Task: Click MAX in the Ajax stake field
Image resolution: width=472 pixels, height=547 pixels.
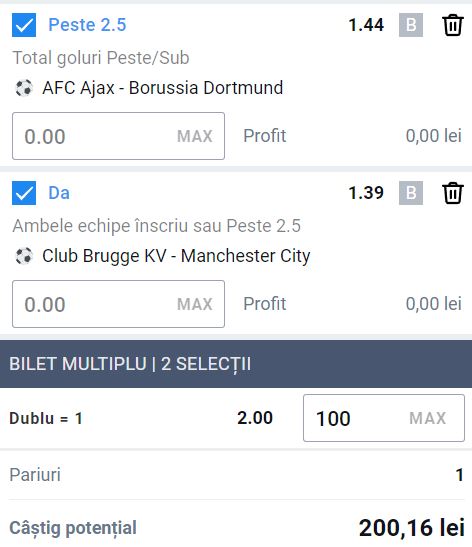Action: [x=195, y=136]
